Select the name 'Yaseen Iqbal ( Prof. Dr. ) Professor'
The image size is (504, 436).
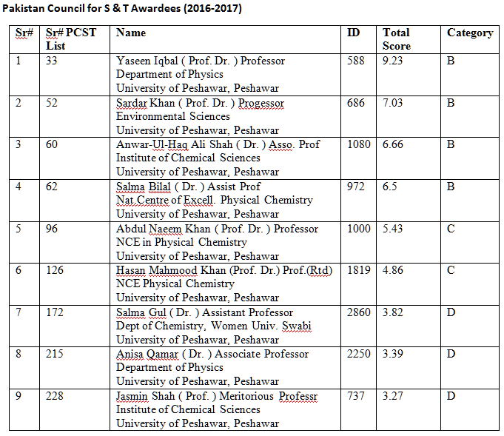[201, 61]
